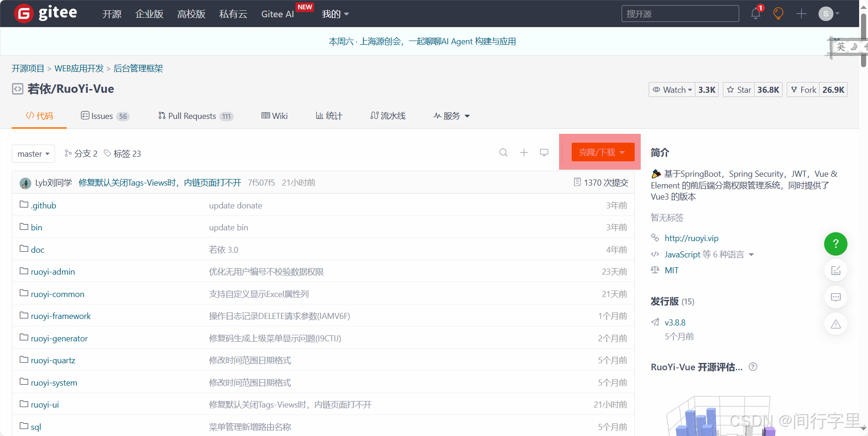Image resolution: width=868 pixels, height=436 pixels.
Task: View the 26.9K forks count
Action: pyautogui.click(x=833, y=90)
